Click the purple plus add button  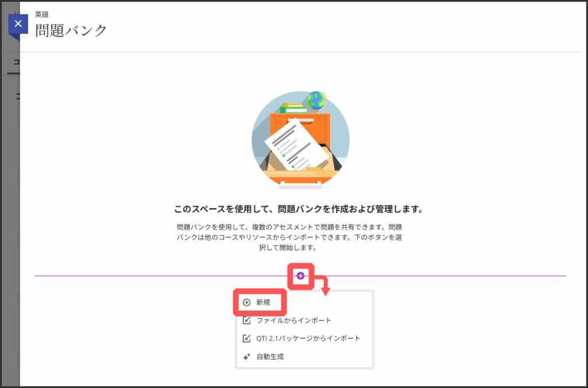click(x=300, y=276)
